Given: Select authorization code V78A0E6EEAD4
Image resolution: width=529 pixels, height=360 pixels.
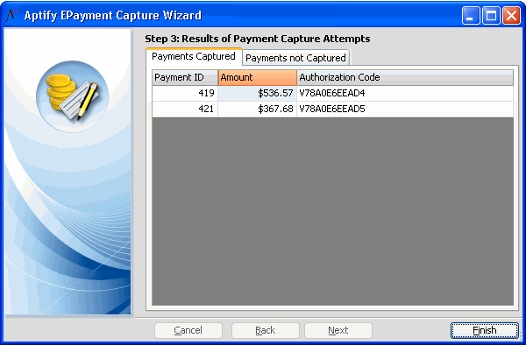Looking at the screenshot, I should [405, 93].
